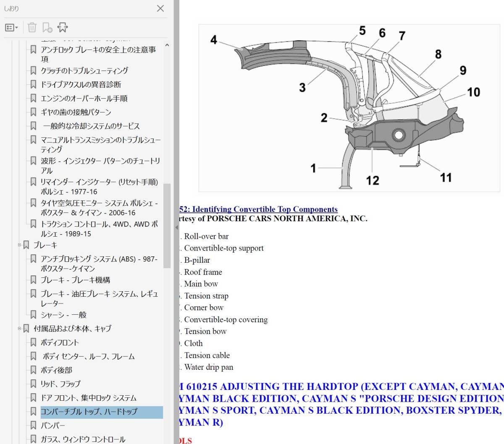This screenshot has height=444, width=504.
Task: Open bookmark ブレーキ - 油圧ブレーキ システム、レギュレーター
Action: tap(100, 298)
